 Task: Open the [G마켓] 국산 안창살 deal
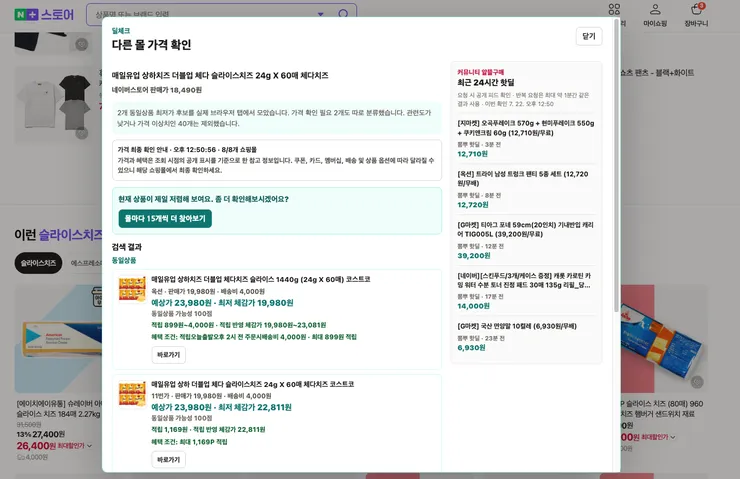pyautogui.click(x=517, y=326)
